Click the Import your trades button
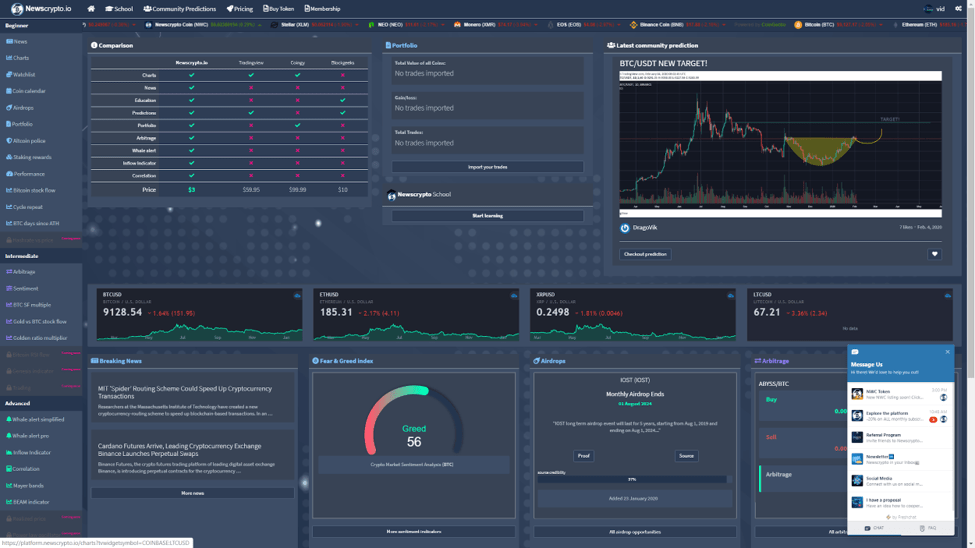 pos(487,167)
